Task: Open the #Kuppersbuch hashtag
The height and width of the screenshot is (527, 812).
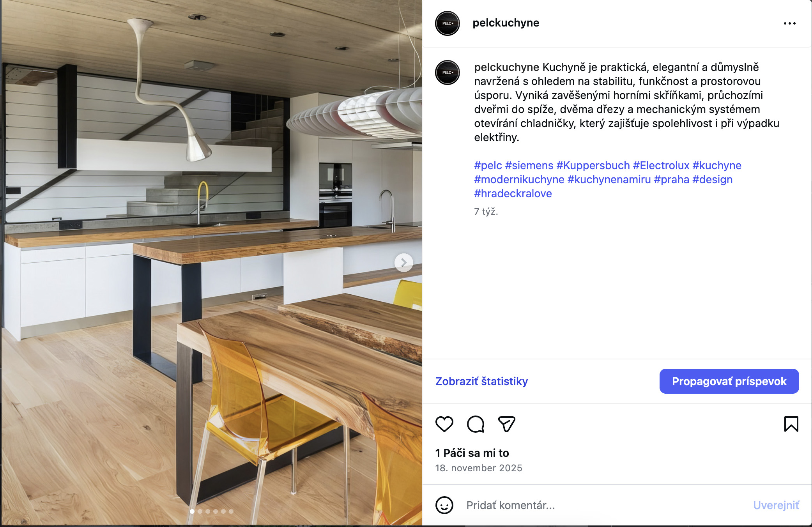Action: pyautogui.click(x=593, y=165)
